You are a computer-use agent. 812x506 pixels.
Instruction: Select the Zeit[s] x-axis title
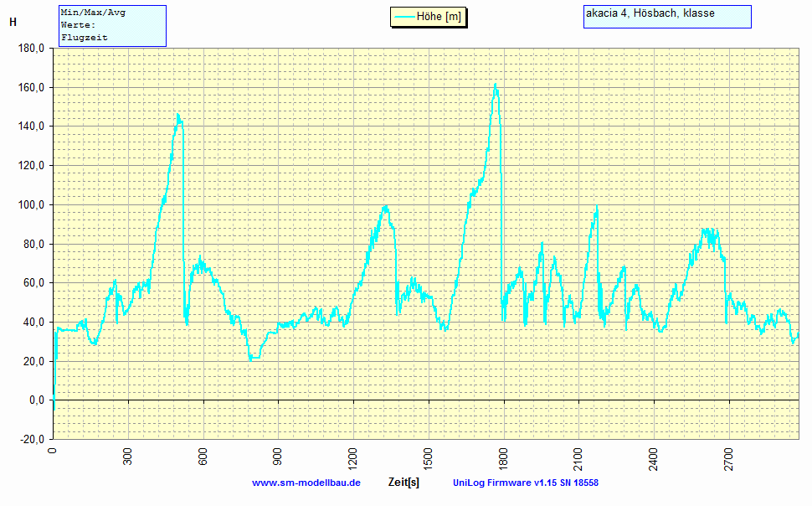click(x=404, y=483)
